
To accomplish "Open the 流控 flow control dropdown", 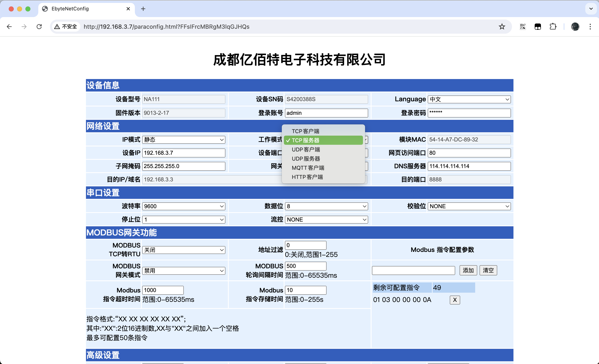I will point(326,219).
